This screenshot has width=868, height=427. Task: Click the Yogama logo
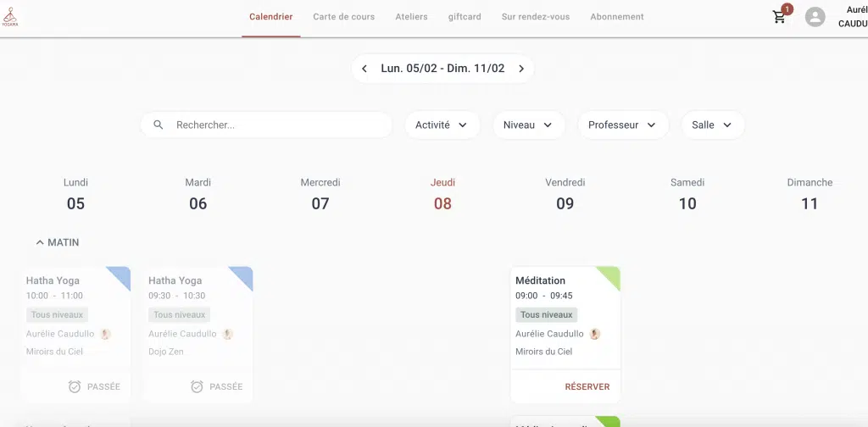(x=10, y=16)
